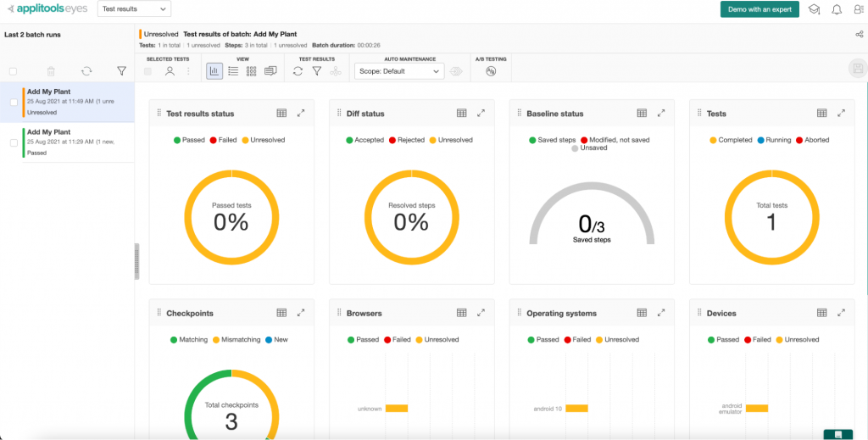The width and height of the screenshot is (868, 440).
Task: Open the Scope: Default dropdown
Action: pyautogui.click(x=399, y=72)
